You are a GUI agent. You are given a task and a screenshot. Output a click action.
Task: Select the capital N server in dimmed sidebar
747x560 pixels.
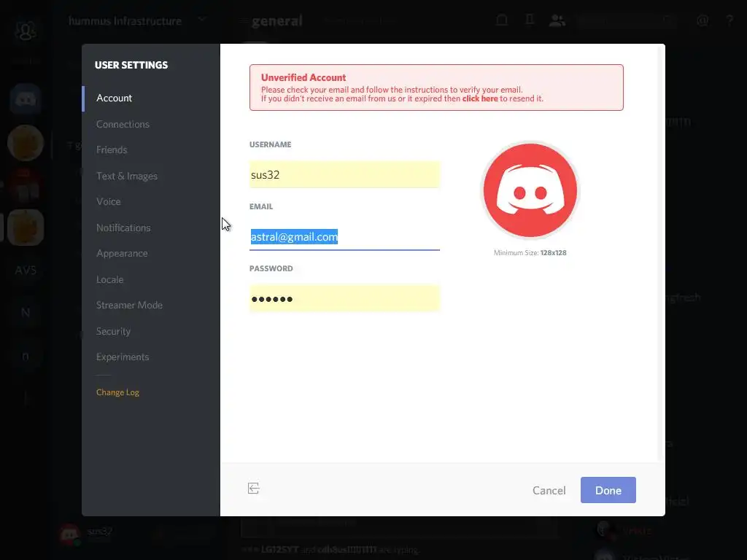click(x=26, y=313)
